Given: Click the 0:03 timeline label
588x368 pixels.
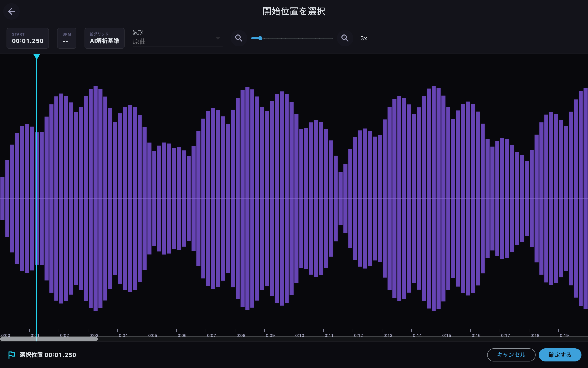Looking at the screenshot, I should pyautogui.click(x=94, y=335).
